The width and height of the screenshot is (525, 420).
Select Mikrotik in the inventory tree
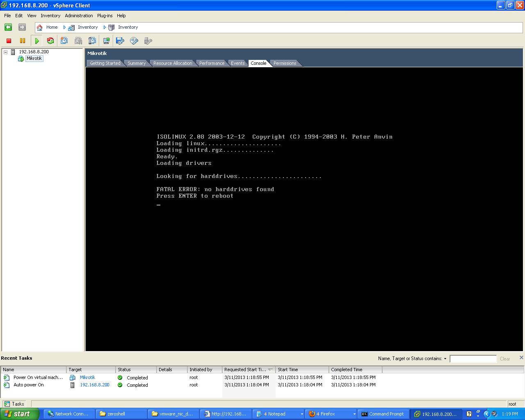coord(34,59)
